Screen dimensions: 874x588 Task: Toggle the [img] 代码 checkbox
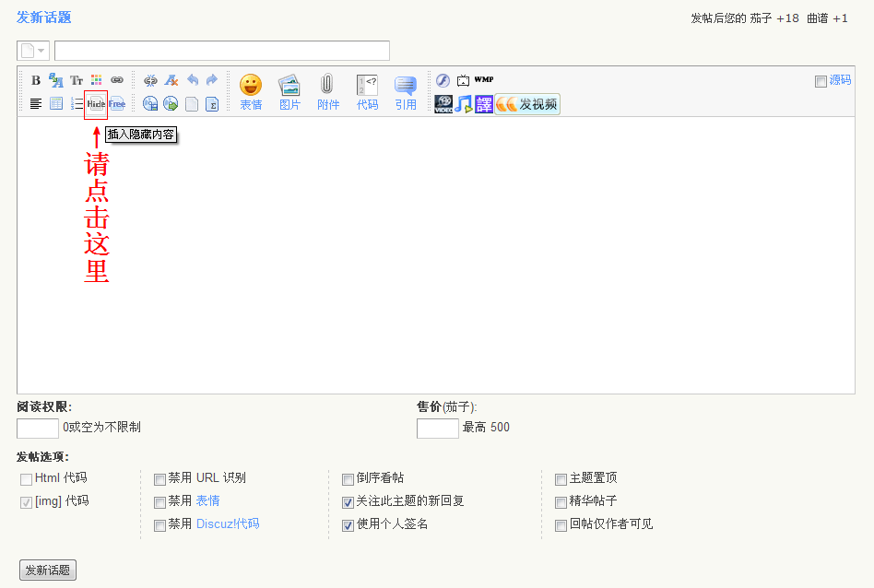(26, 502)
